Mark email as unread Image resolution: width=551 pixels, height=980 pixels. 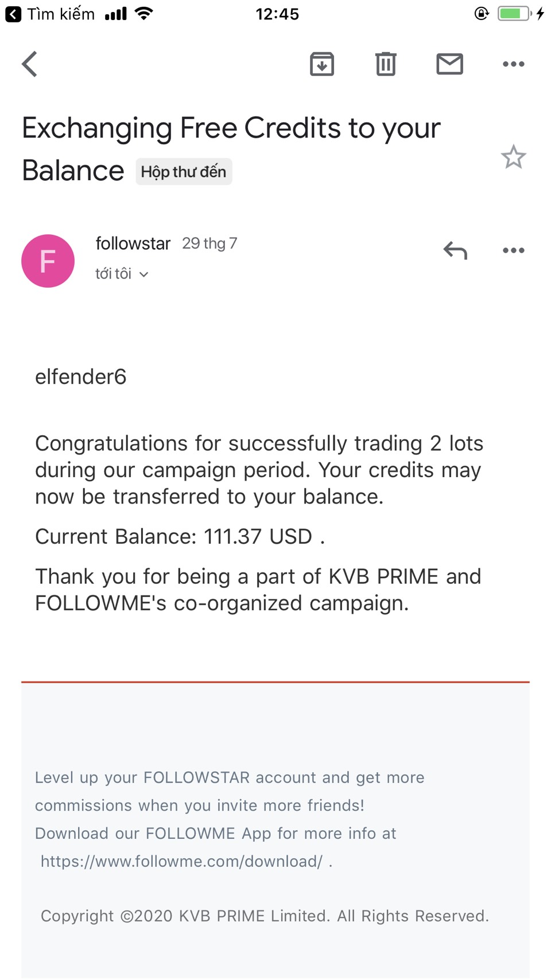click(449, 64)
